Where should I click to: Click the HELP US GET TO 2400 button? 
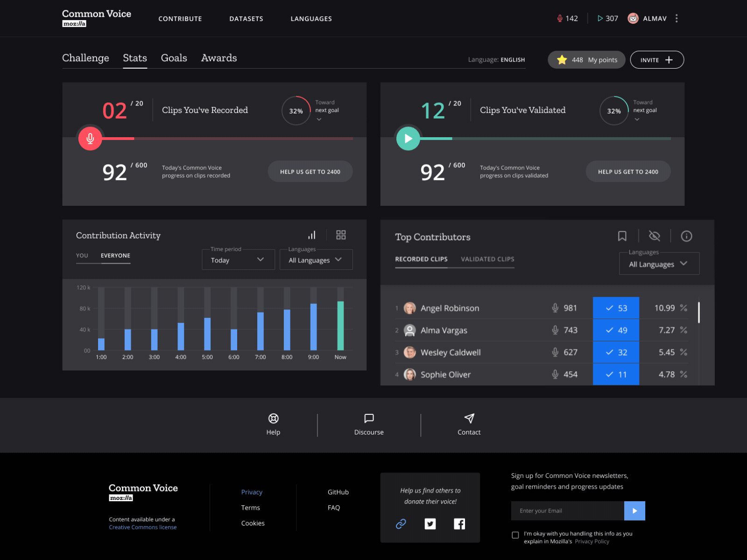click(310, 171)
